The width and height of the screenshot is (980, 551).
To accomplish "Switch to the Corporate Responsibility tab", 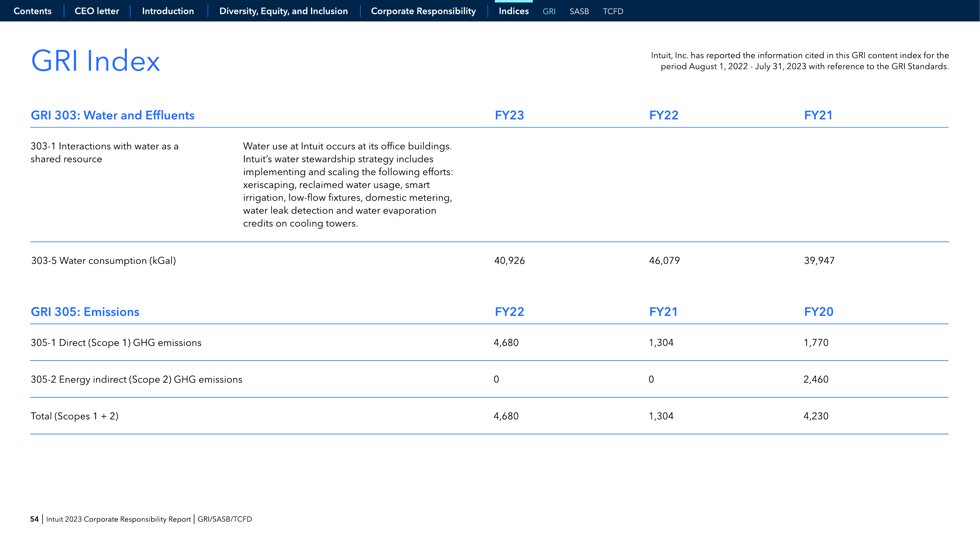I will tap(423, 11).
